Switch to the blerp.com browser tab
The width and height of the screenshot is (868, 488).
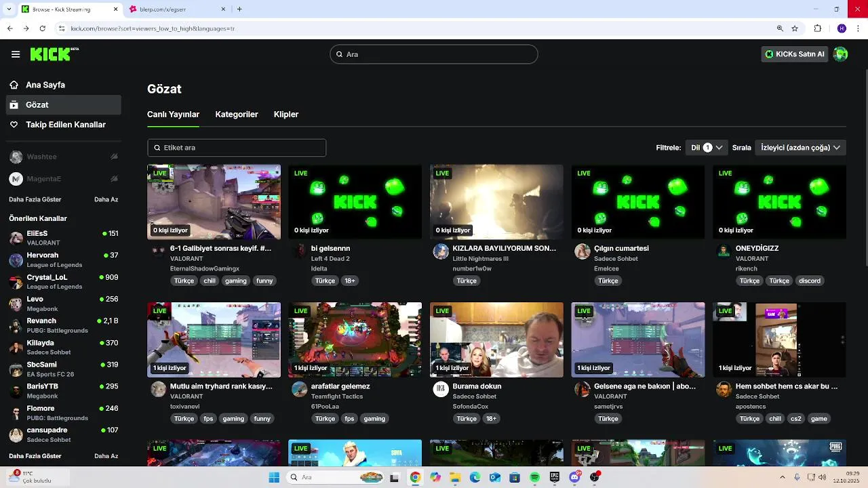[x=176, y=9]
